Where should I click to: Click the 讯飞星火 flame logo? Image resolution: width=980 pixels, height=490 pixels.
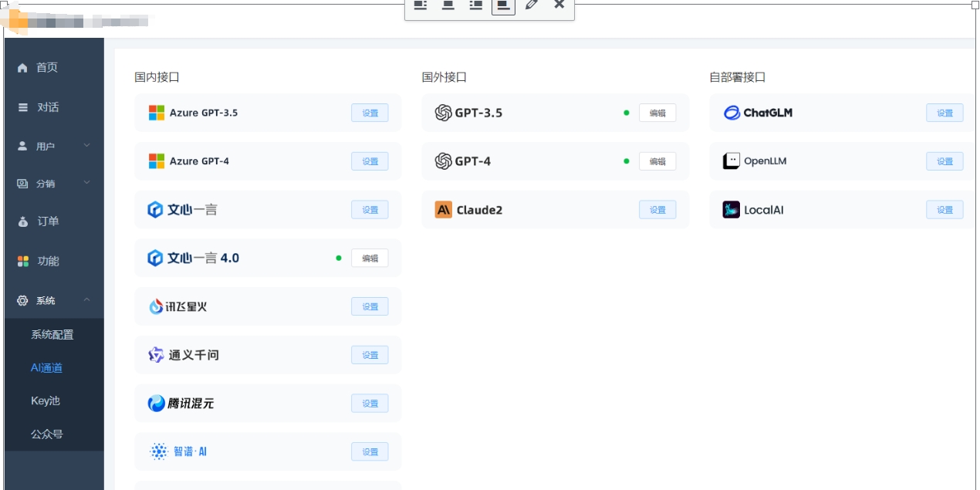coord(155,306)
